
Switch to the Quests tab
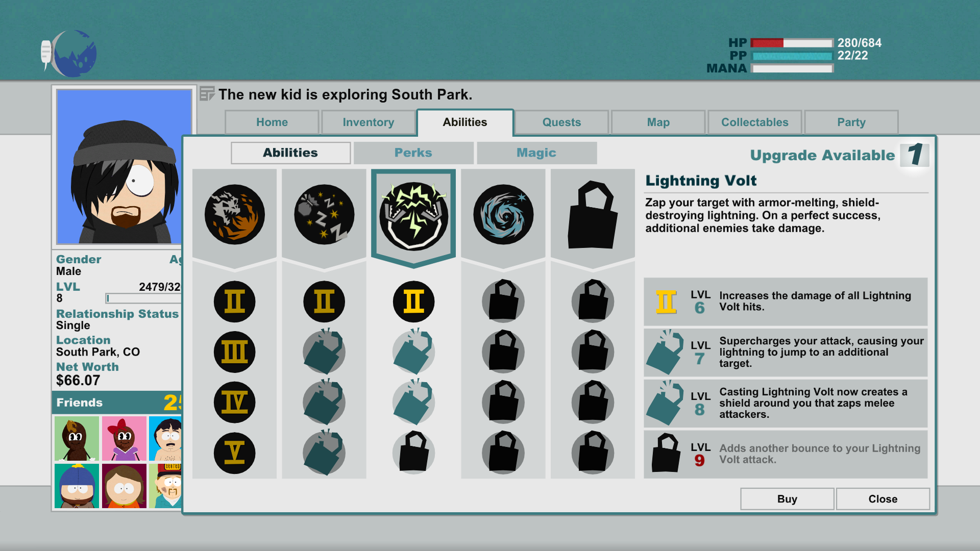pyautogui.click(x=561, y=122)
